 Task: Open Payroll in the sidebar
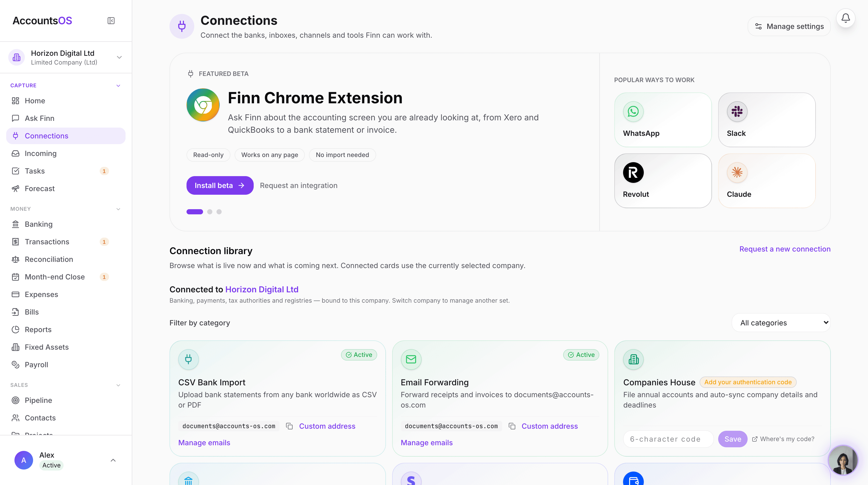tap(66, 364)
